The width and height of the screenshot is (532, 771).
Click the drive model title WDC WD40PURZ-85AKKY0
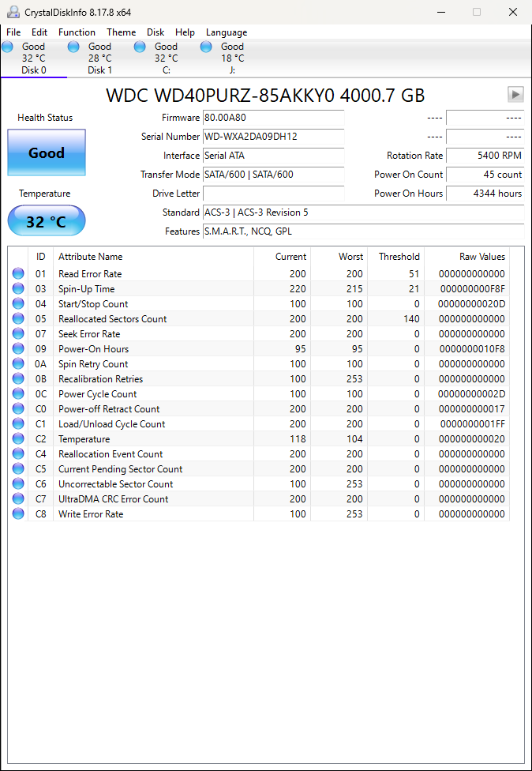(266, 95)
